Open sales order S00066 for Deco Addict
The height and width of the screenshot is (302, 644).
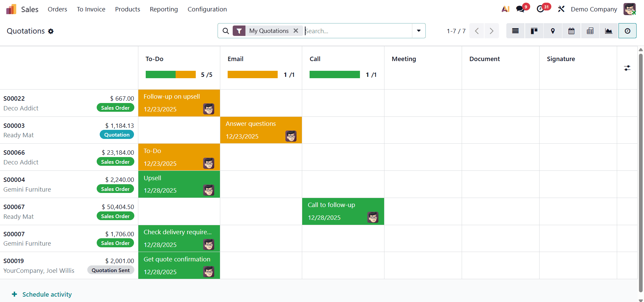coord(14,152)
